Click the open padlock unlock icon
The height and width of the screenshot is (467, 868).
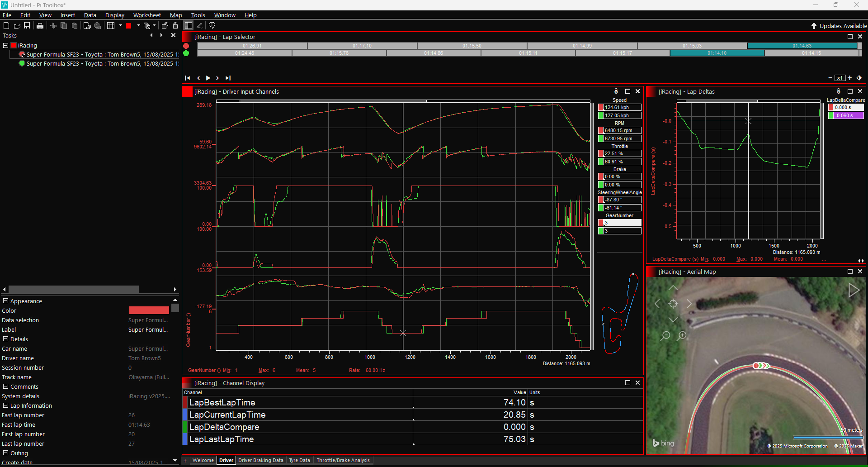click(165, 26)
